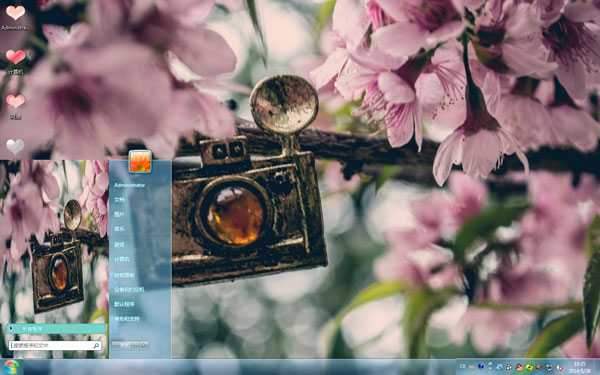Focus the 搜索程序和文件 search box
This screenshot has height=375, width=600.
click(55, 346)
